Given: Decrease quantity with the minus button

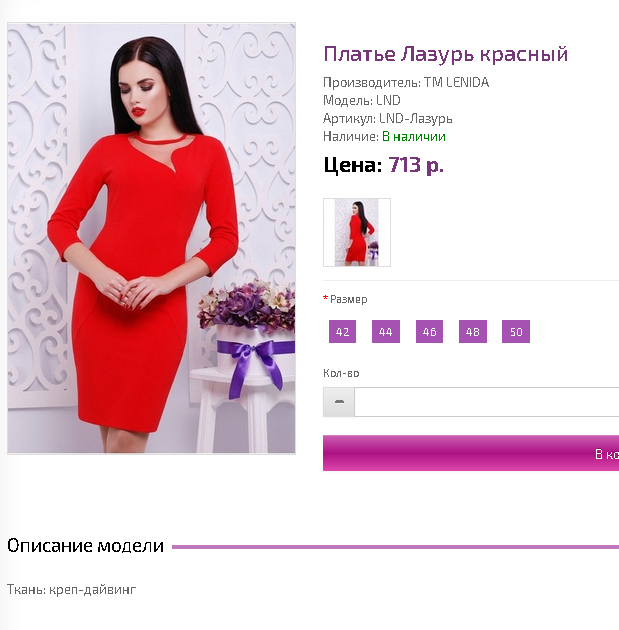Looking at the screenshot, I should click(x=339, y=402).
